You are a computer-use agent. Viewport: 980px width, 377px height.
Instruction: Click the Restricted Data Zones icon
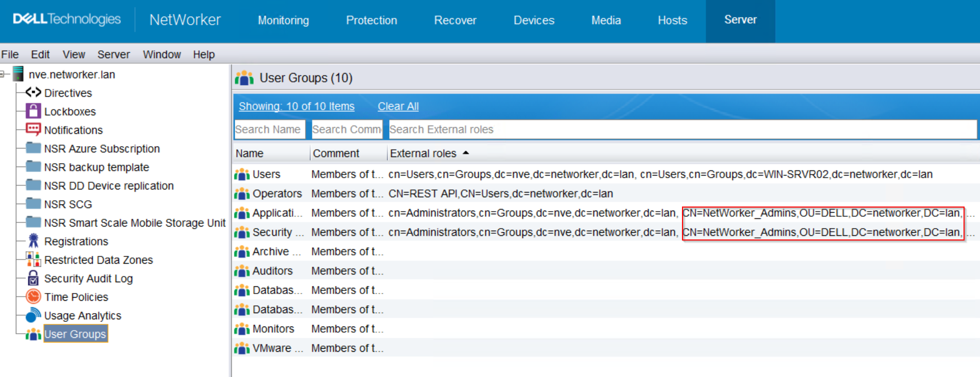(x=33, y=260)
